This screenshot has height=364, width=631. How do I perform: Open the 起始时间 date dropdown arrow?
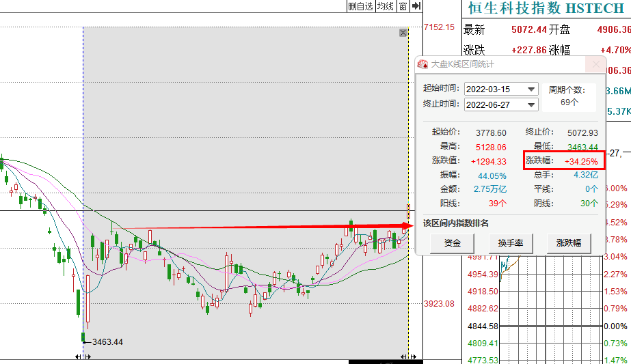pyautogui.click(x=531, y=89)
